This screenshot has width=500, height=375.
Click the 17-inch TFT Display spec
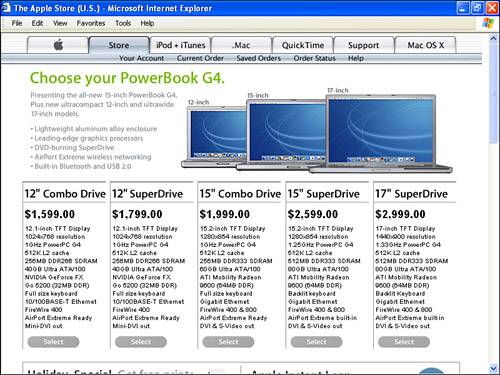click(x=405, y=229)
